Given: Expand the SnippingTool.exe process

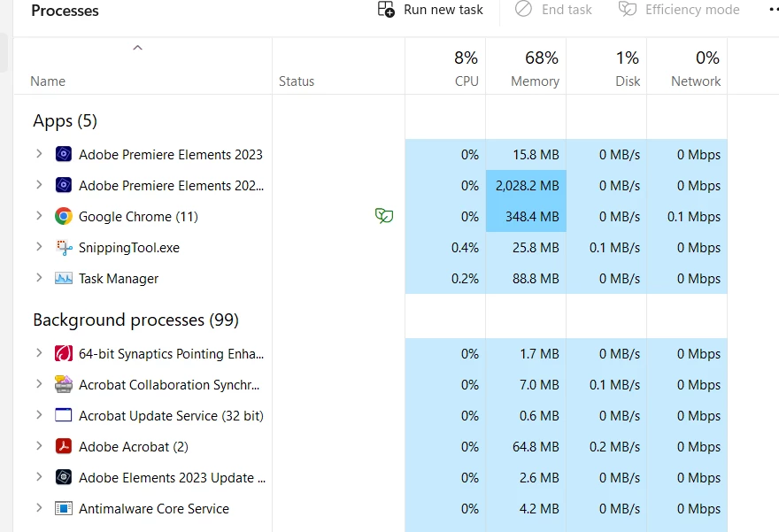Looking at the screenshot, I should [x=39, y=247].
